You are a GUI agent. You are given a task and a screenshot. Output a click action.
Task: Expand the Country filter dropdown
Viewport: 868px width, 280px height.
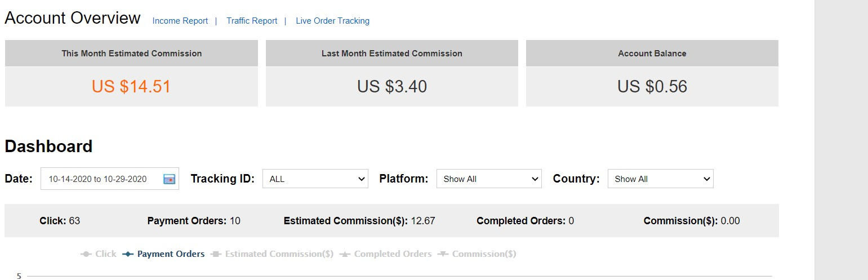tap(660, 179)
